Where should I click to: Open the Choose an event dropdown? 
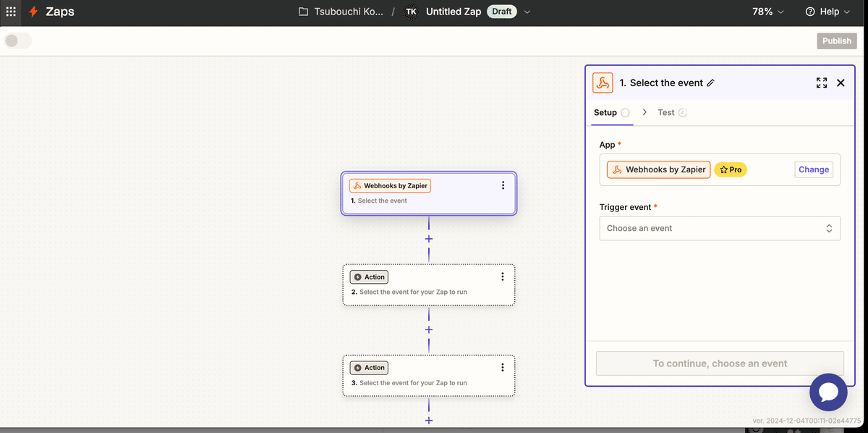(720, 228)
